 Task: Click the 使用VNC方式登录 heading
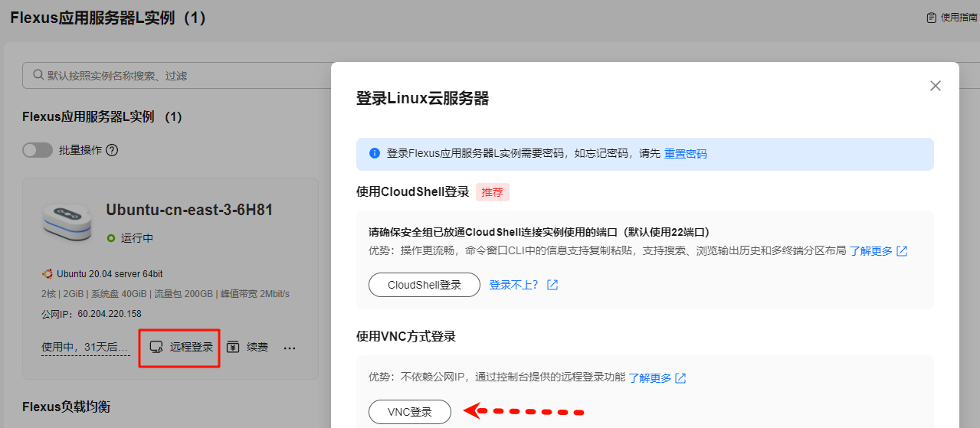pyautogui.click(x=406, y=336)
